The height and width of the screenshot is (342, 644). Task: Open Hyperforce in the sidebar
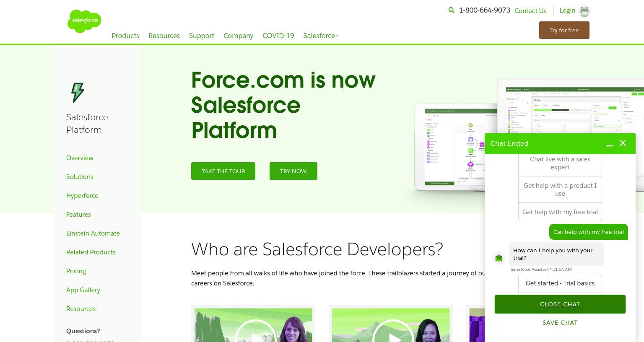coord(82,196)
